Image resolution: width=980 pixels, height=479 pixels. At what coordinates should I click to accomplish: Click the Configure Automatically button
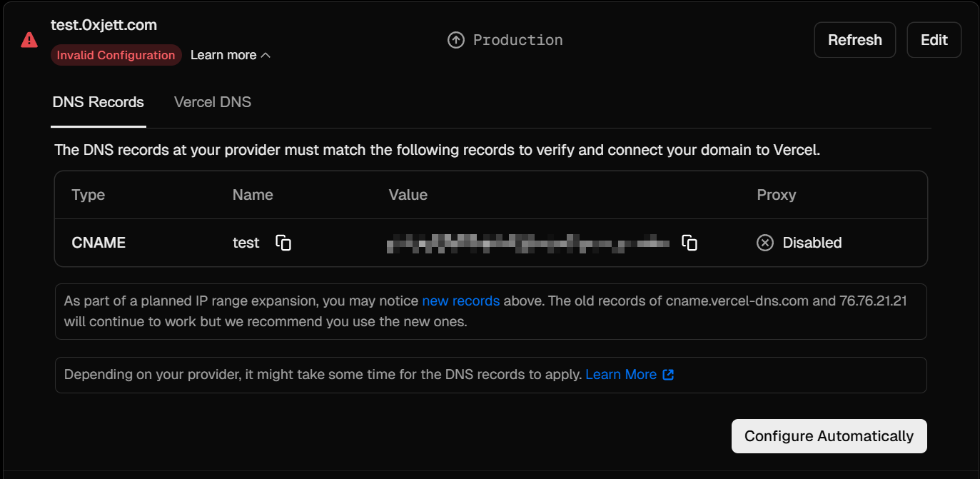829,436
